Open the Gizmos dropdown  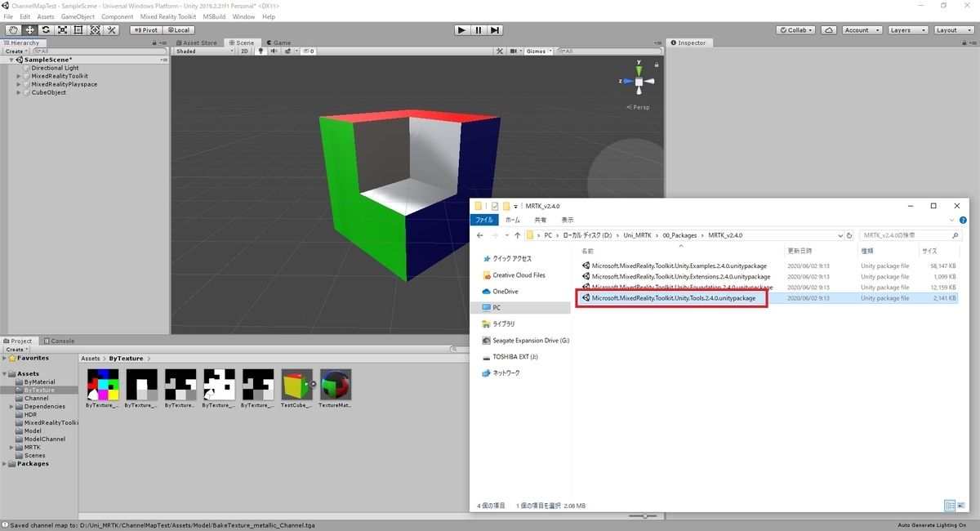(x=538, y=51)
